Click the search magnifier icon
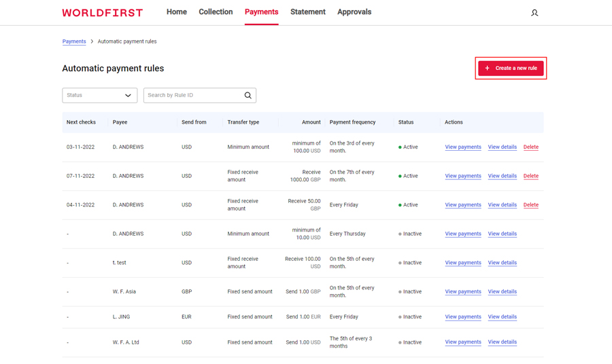Viewport: 612px width, 364px height. point(248,96)
